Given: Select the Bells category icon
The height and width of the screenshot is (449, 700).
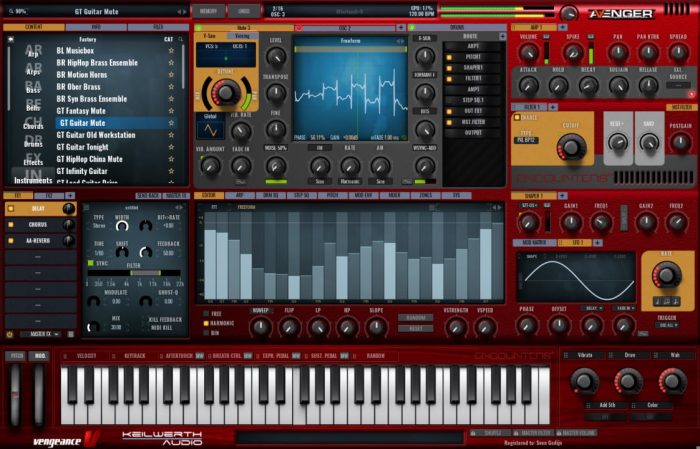Looking at the screenshot, I should [x=33, y=104].
